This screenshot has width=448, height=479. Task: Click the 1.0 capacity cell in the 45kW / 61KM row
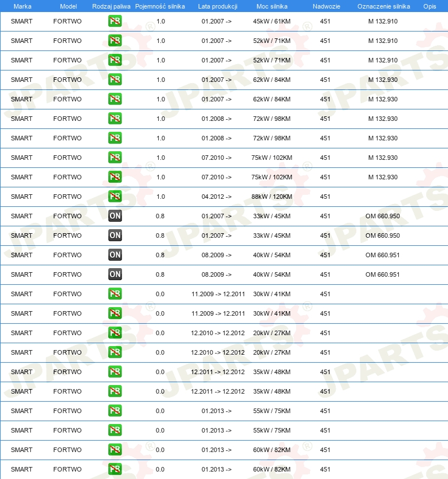pos(160,21)
